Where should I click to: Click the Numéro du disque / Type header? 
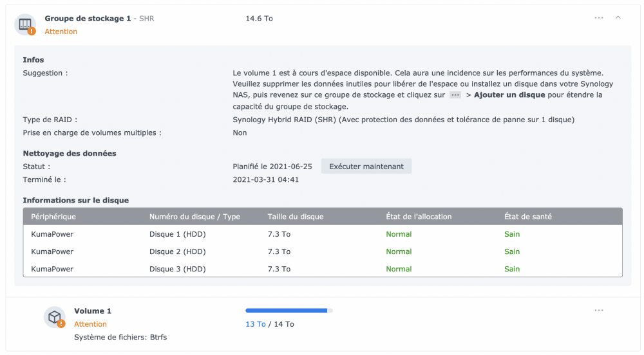coord(194,217)
